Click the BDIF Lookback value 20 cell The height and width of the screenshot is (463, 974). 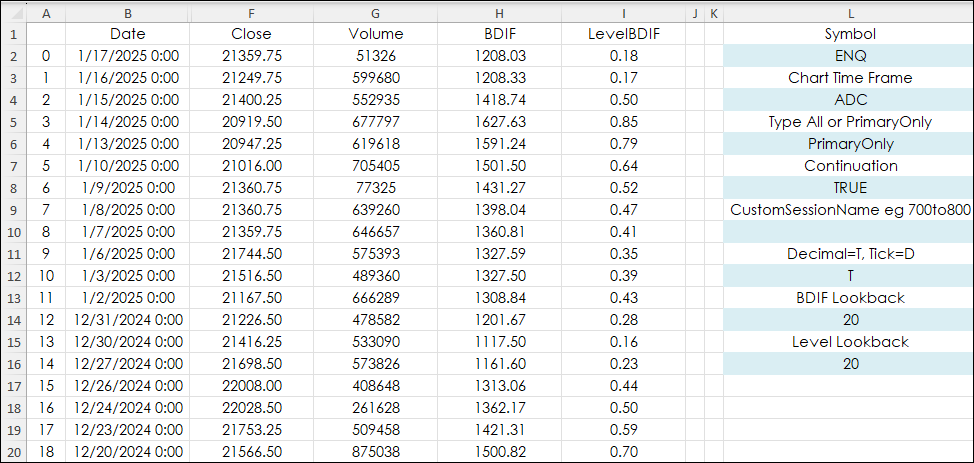[x=849, y=320]
